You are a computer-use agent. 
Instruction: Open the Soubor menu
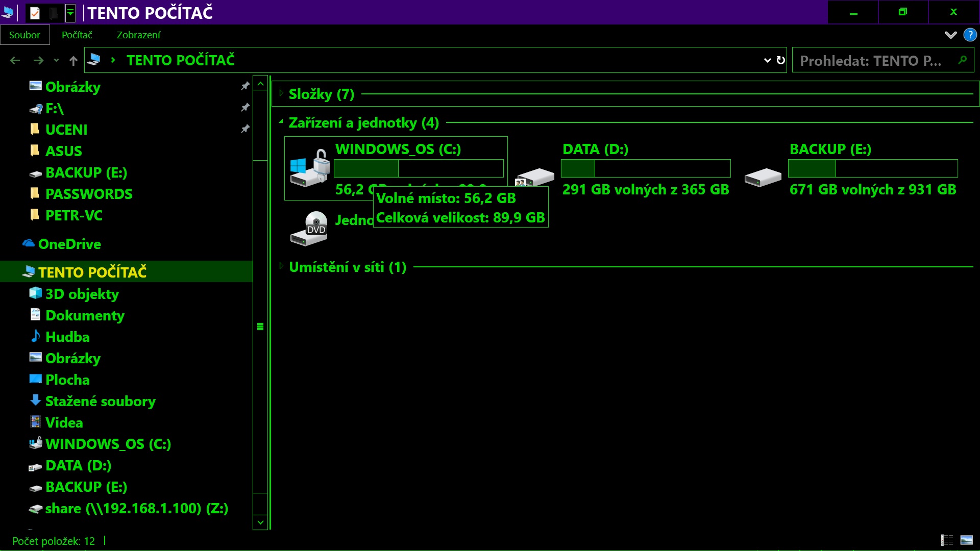[x=24, y=35]
